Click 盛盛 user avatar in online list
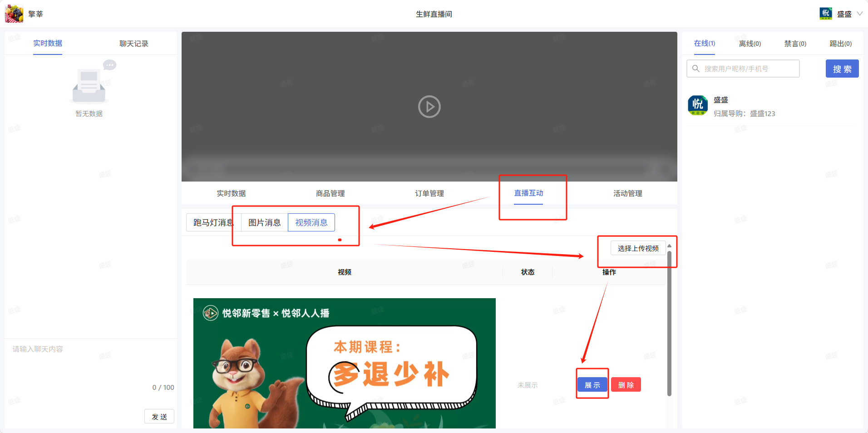This screenshot has height=433, width=868. (698, 105)
